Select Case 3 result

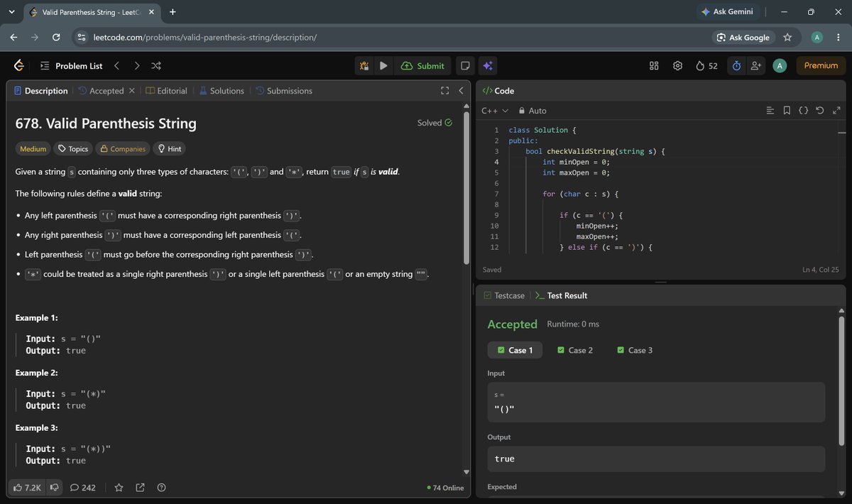coord(635,350)
